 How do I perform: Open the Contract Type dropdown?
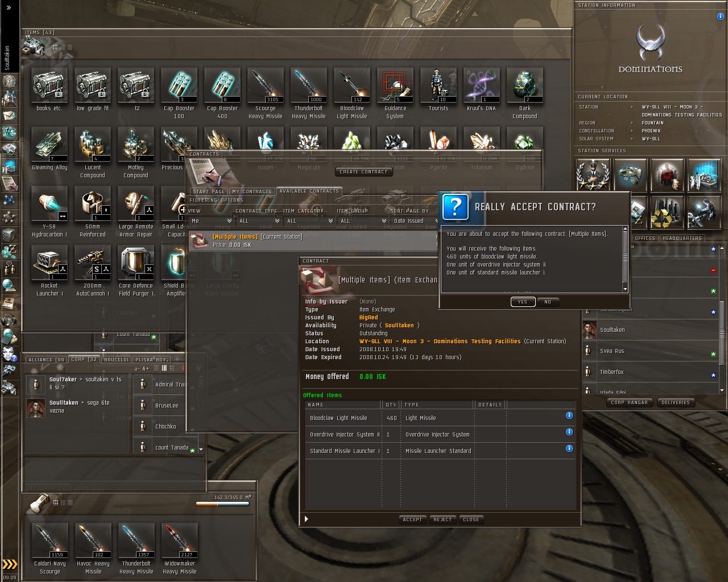[259, 221]
